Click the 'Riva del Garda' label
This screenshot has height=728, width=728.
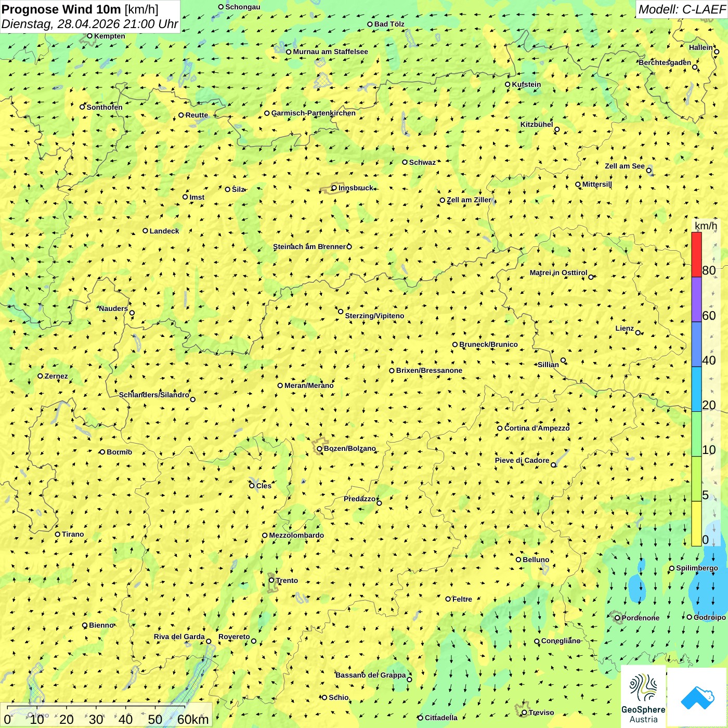179,636
